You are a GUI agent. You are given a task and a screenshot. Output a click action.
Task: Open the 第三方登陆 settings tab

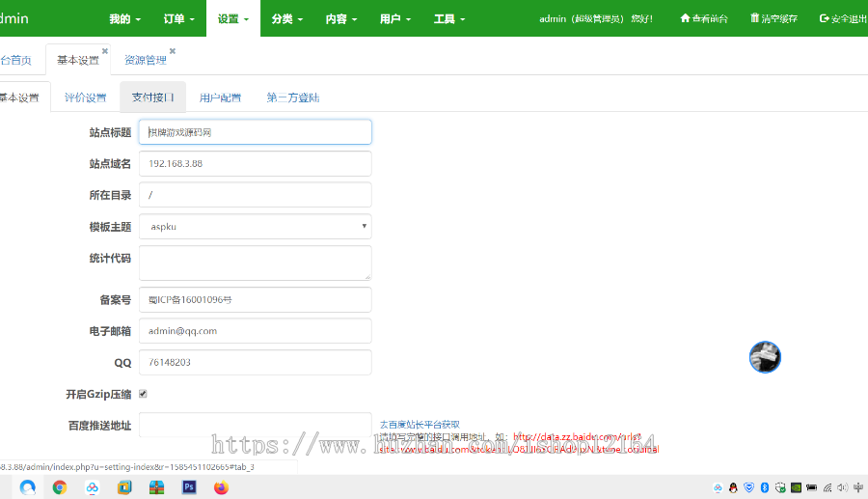[x=293, y=98]
